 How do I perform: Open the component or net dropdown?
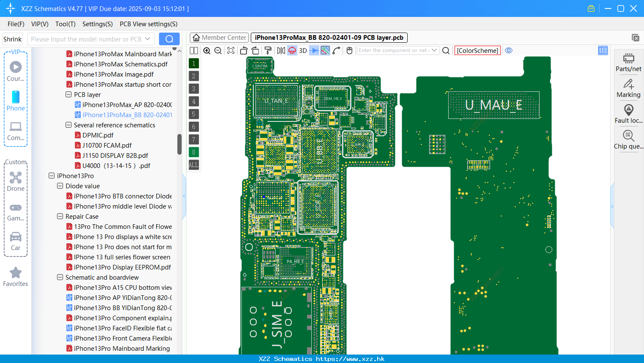point(434,50)
